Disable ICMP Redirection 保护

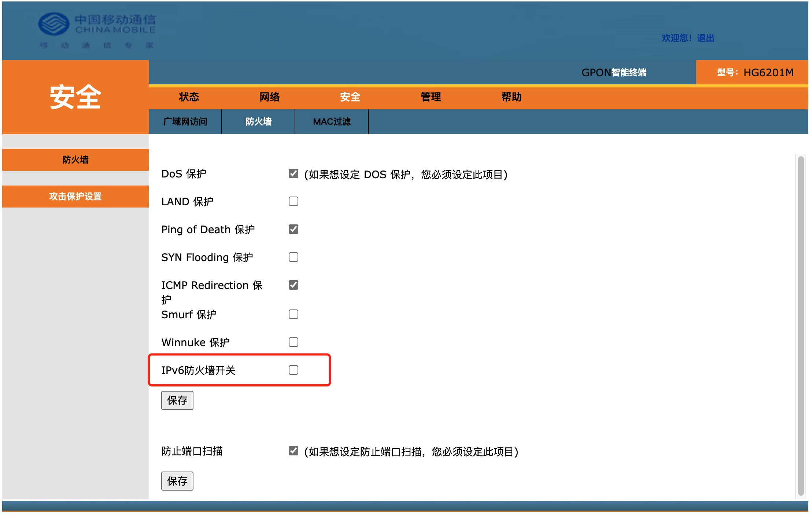tap(293, 285)
